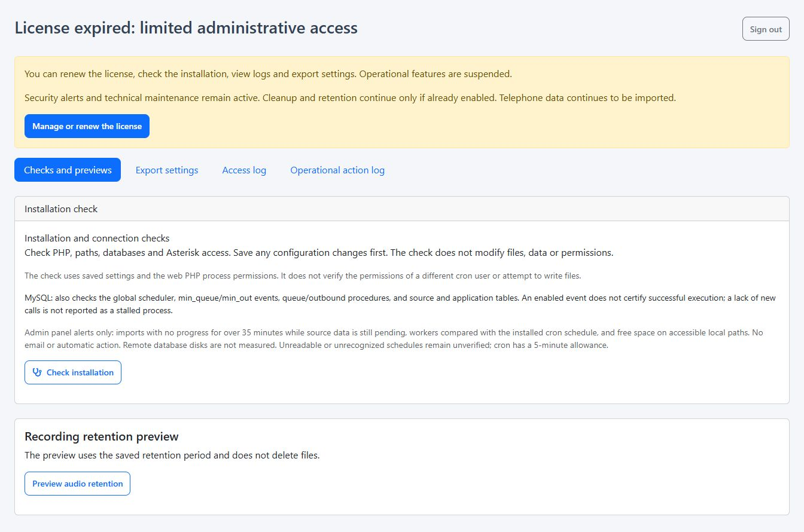The width and height of the screenshot is (804, 532).
Task: Run the Check installation button
Action: coord(73,372)
